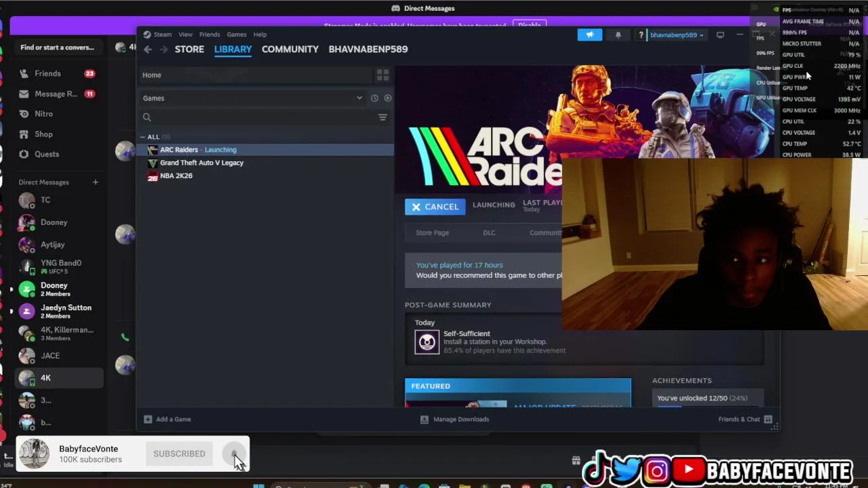Toggle ready-to-play filter icon
Screen dimensions: 868x488
388,98
